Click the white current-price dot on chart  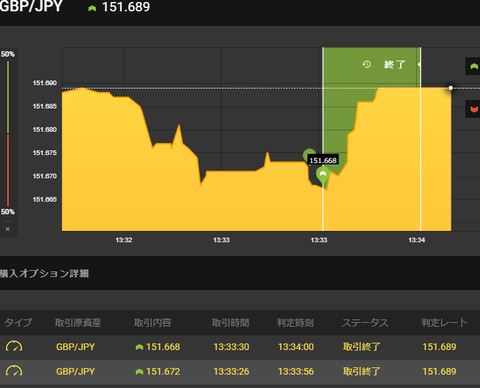[451, 88]
